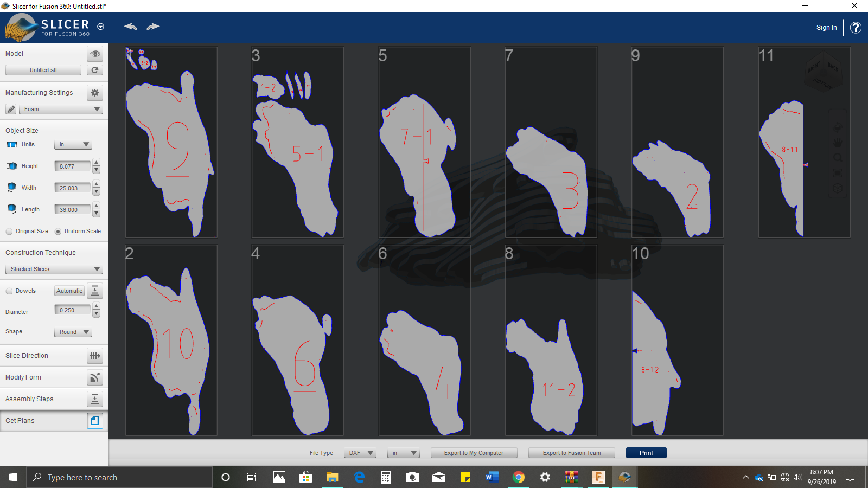Select plan sheet 9 thumbnail
Screen dimensions: 868x488
click(677, 142)
